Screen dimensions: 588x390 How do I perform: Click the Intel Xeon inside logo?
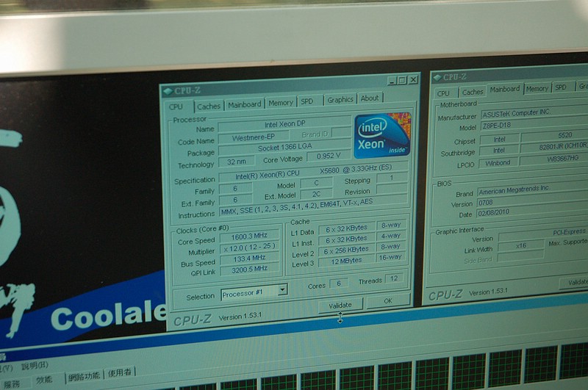click(382, 135)
